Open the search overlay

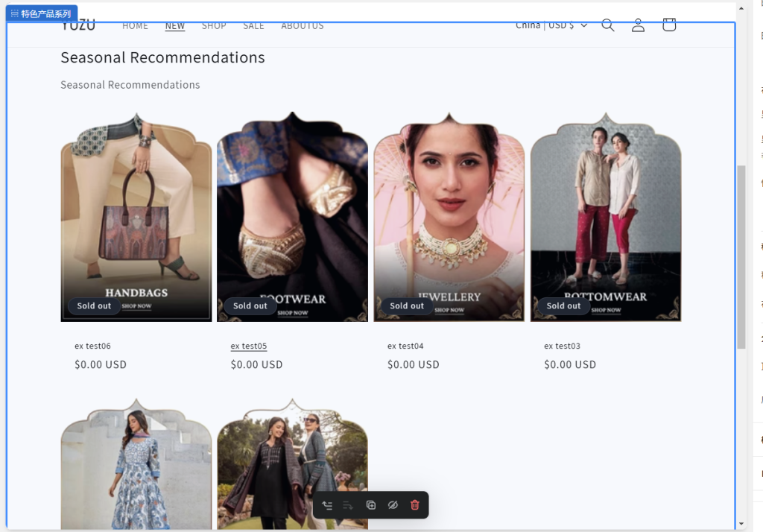pyautogui.click(x=608, y=25)
